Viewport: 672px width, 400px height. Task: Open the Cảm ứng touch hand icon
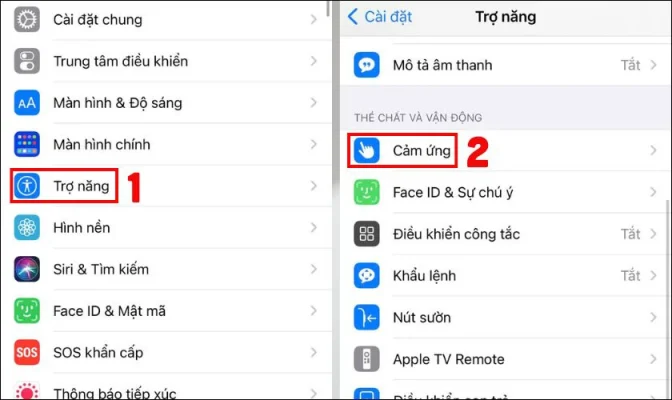click(366, 150)
